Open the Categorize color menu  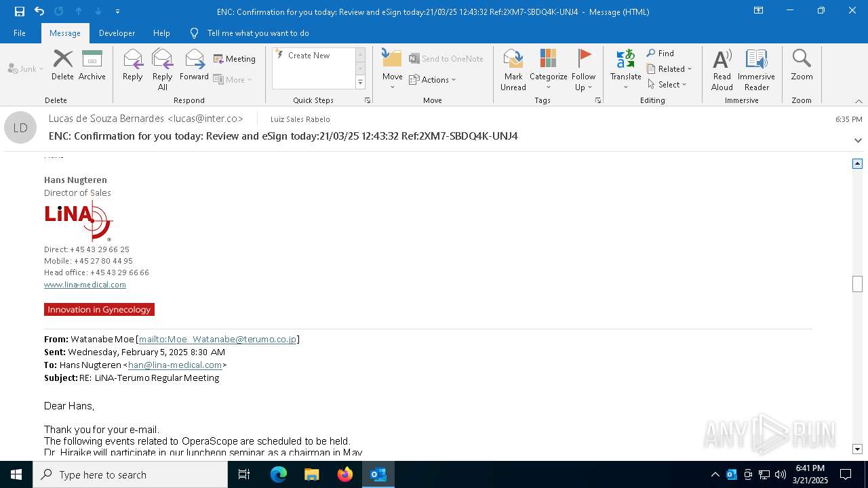click(x=548, y=70)
